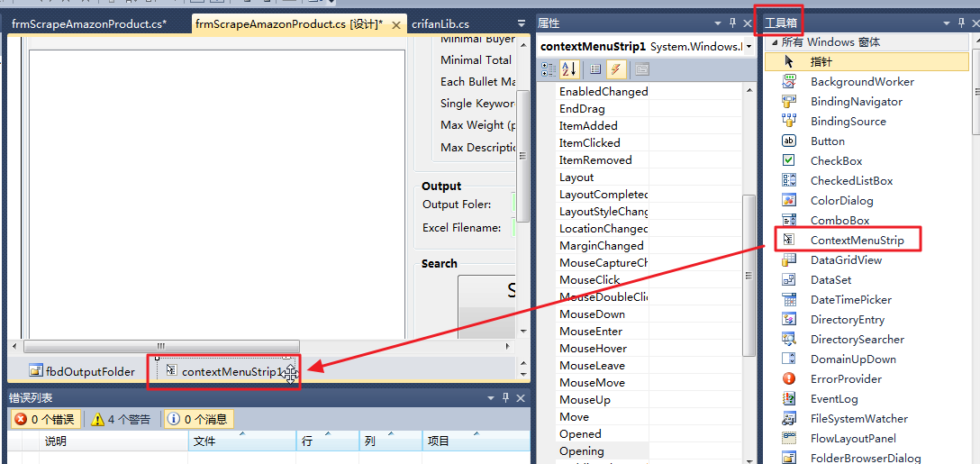Select the DirectoryEntry control icon
The image size is (980, 464).
point(789,320)
